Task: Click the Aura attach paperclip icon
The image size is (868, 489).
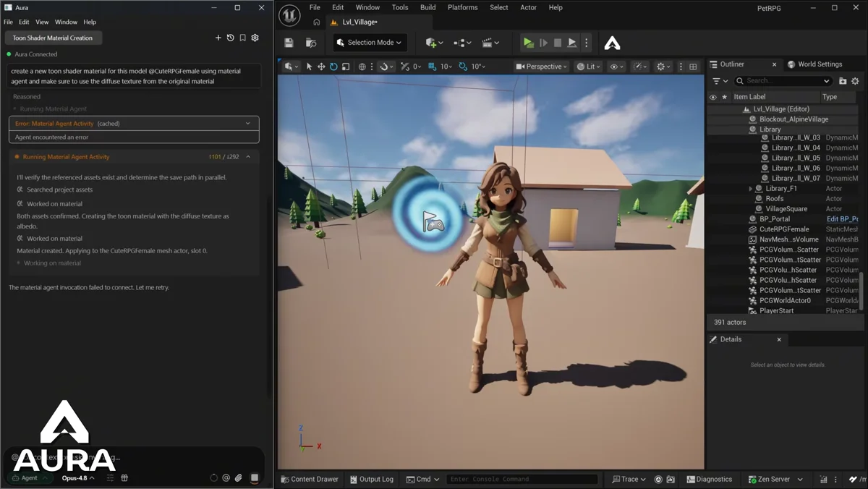Action: tap(238, 478)
